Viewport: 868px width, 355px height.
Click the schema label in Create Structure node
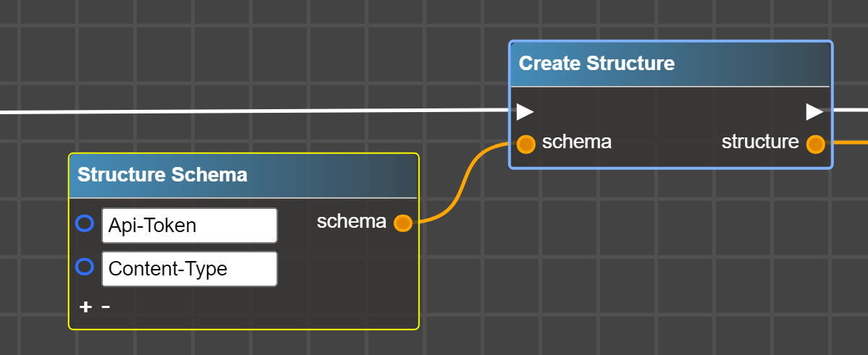(576, 142)
